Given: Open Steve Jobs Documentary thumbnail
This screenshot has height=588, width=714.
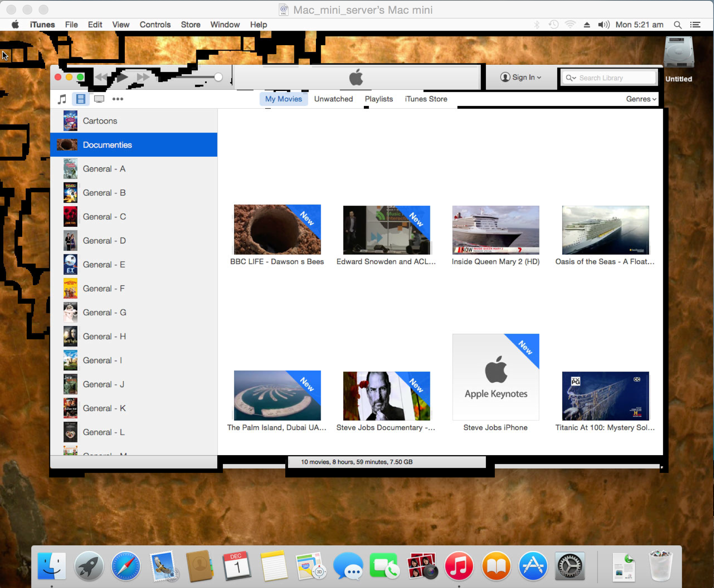Looking at the screenshot, I should click(x=386, y=396).
